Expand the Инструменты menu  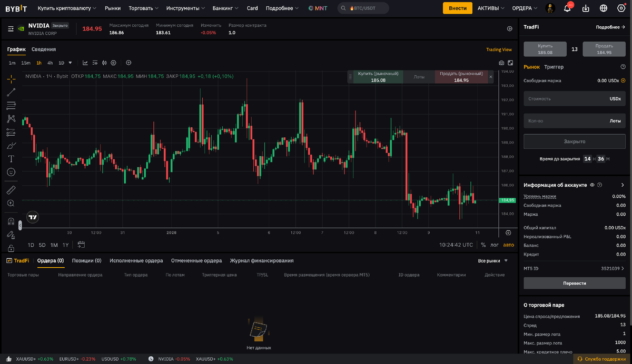(185, 8)
